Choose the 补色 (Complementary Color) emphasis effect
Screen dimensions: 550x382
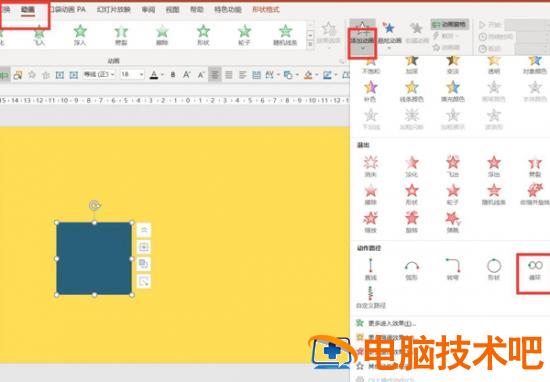pos(371,91)
